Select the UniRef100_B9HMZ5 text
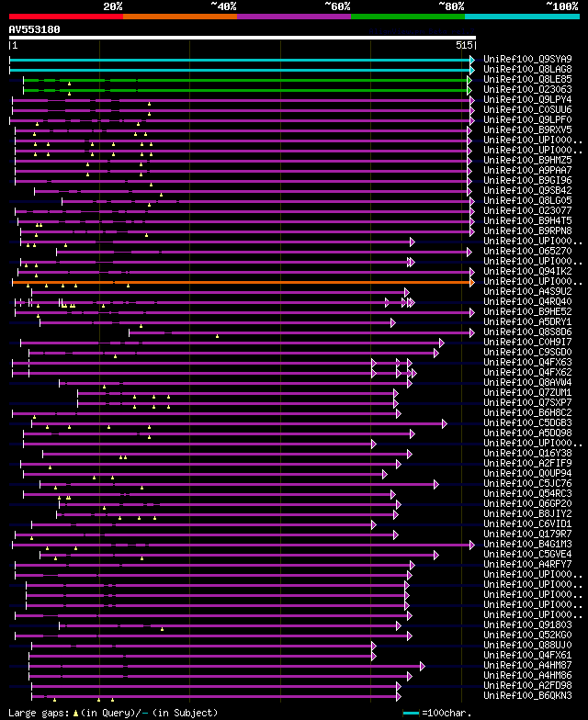Image resolution: width=588 pixels, height=720 pixels. [x=527, y=160]
